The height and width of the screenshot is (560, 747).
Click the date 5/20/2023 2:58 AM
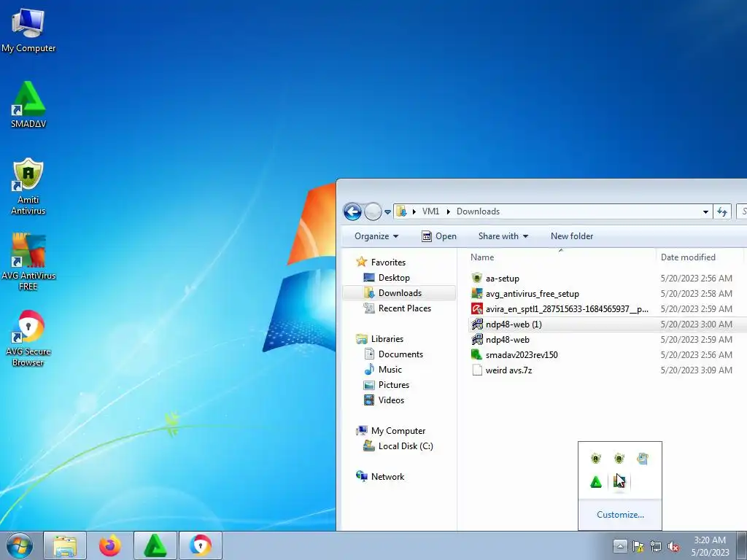(696, 293)
